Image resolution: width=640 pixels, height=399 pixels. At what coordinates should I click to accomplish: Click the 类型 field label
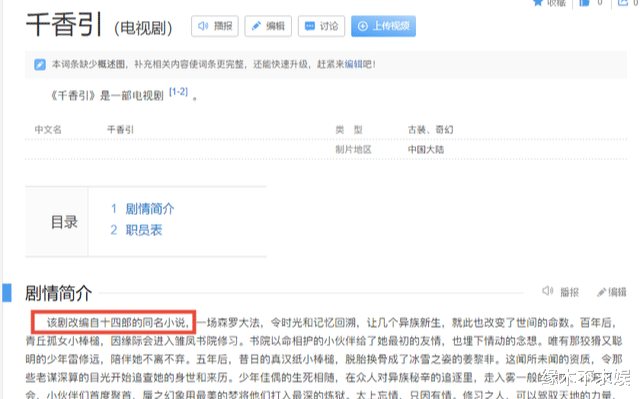[x=349, y=130]
